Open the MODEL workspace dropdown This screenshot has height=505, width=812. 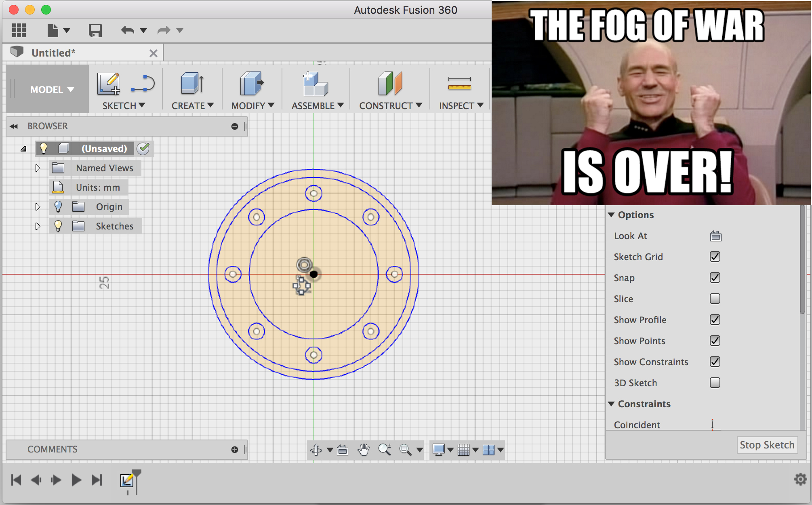click(x=52, y=90)
